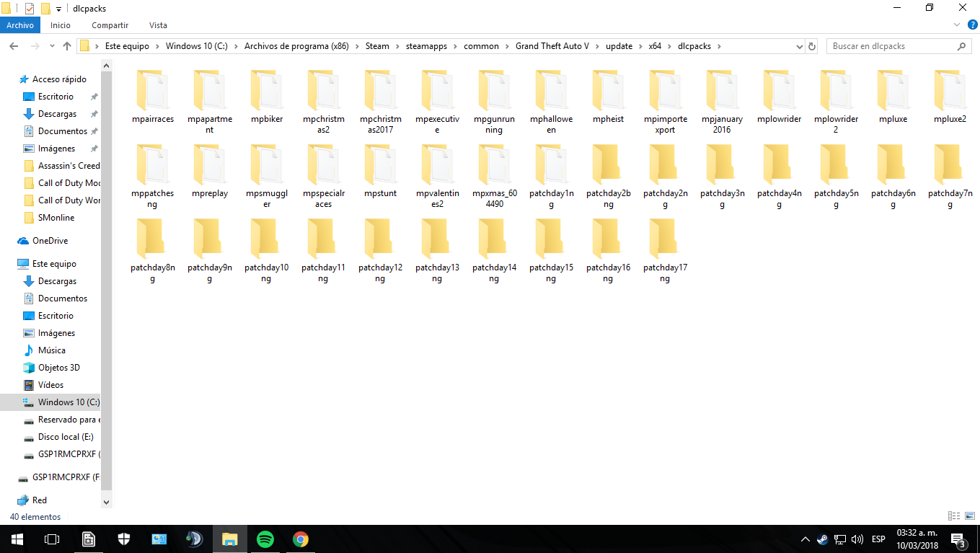Click the mpexecutive folder icon

click(438, 89)
